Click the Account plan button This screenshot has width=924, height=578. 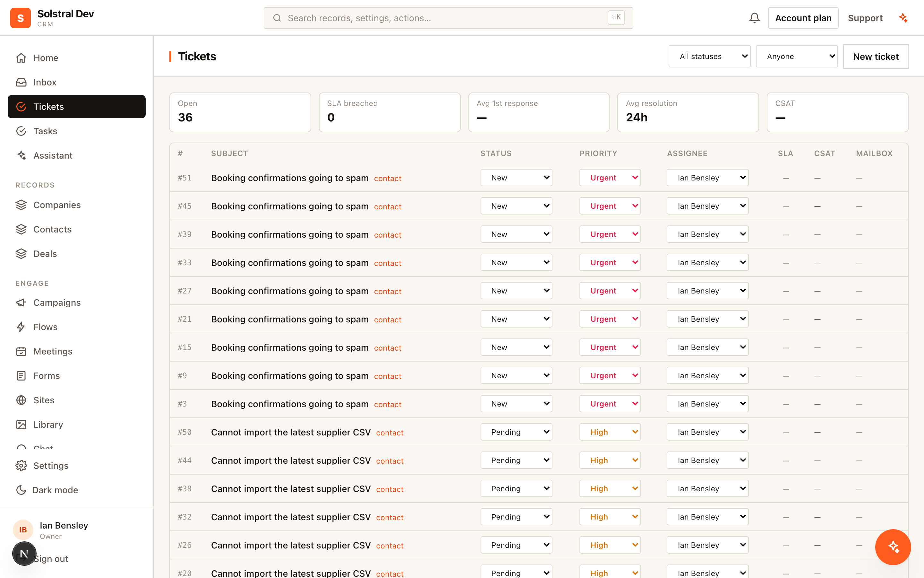click(x=803, y=18)
